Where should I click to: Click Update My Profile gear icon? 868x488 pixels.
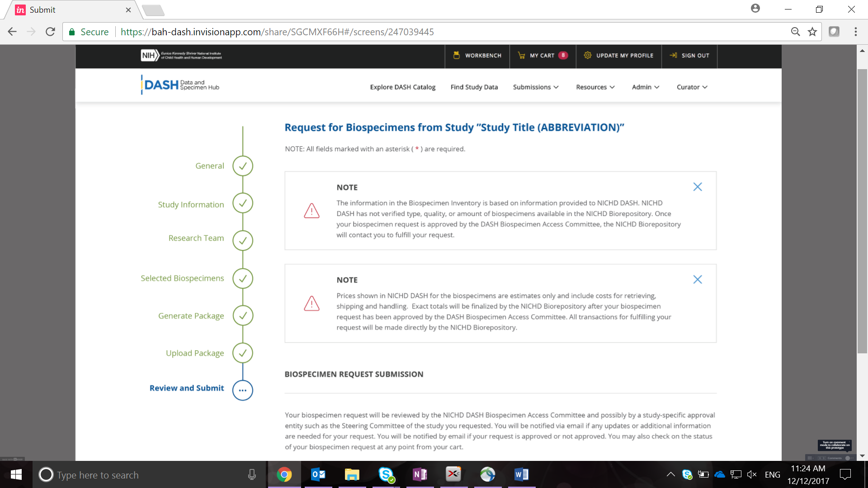(x=587, y=55)
